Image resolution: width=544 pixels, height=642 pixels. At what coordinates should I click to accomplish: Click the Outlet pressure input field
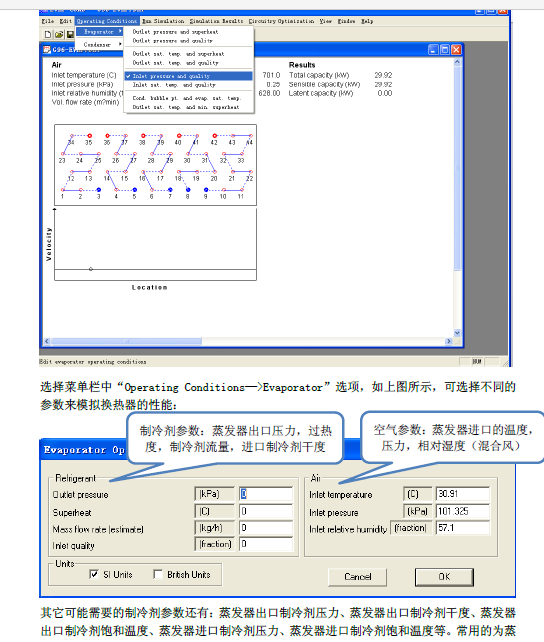[x=266, y=494]
